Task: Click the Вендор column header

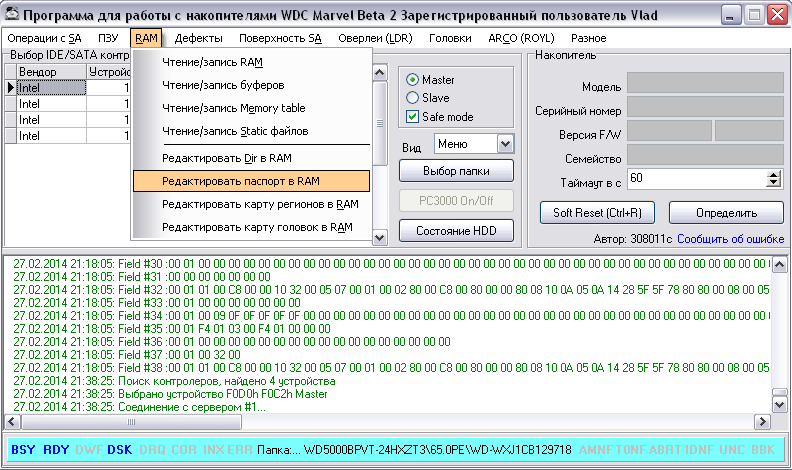Action: click(x=52, y=72)
